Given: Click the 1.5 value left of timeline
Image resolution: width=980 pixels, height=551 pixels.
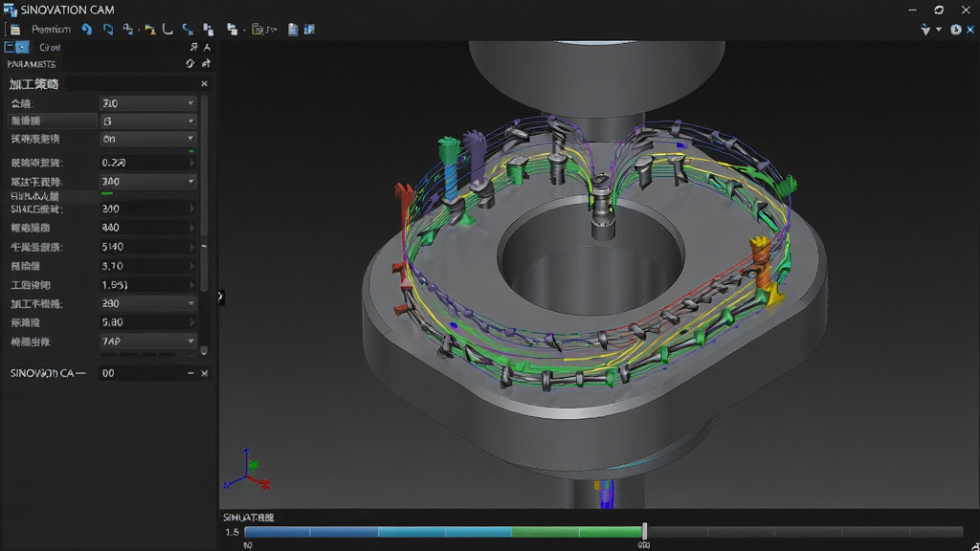Looking at the screenshot, I should click(x=232, y=532).
